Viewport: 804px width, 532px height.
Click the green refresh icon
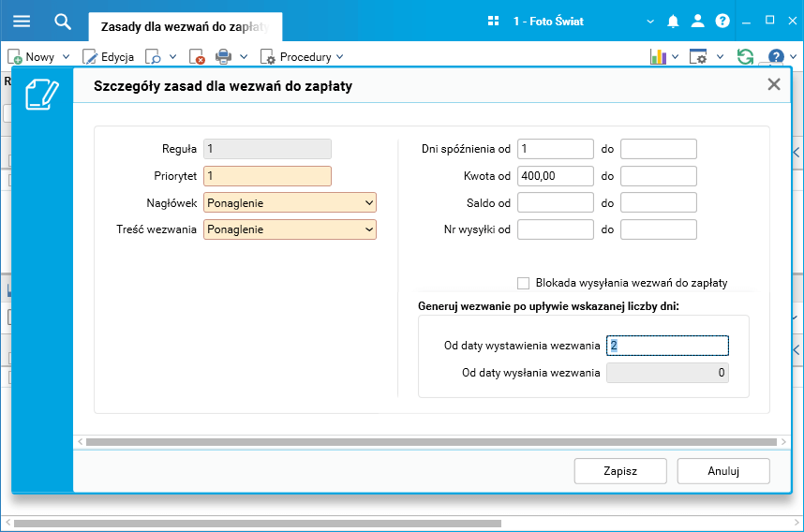click(745, 56)
